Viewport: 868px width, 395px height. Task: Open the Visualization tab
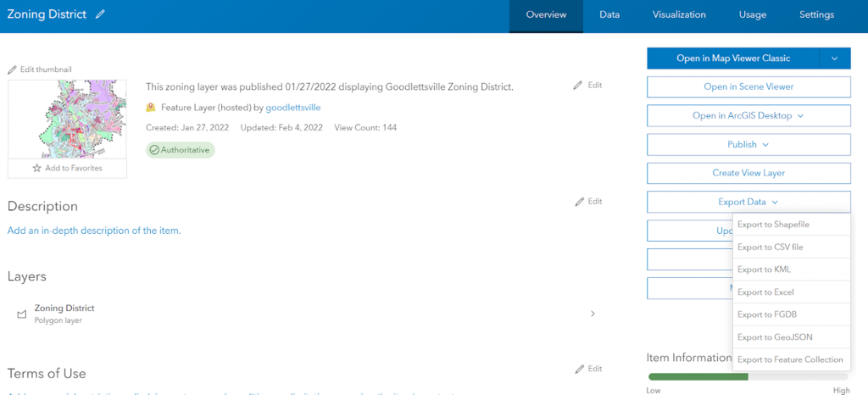pyautogui.click(x=679, y=14)
